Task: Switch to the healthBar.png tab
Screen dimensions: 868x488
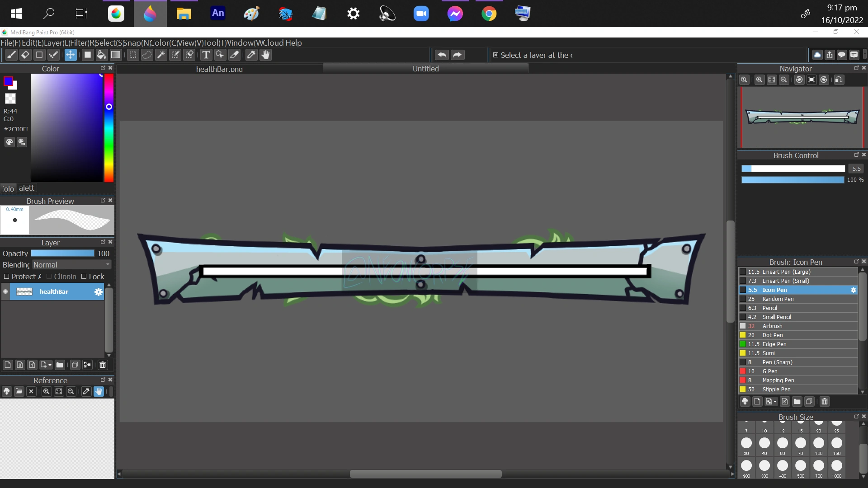Action: [x=219, y=69]
